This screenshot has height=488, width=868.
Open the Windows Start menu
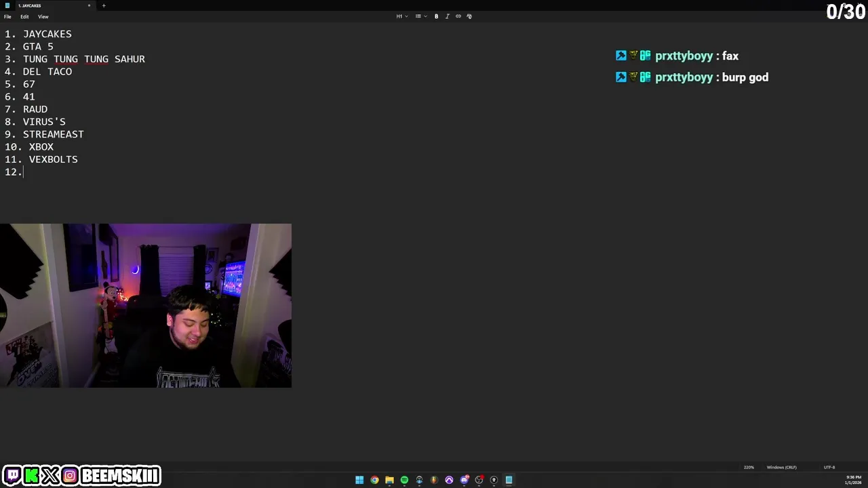point(359,480)
